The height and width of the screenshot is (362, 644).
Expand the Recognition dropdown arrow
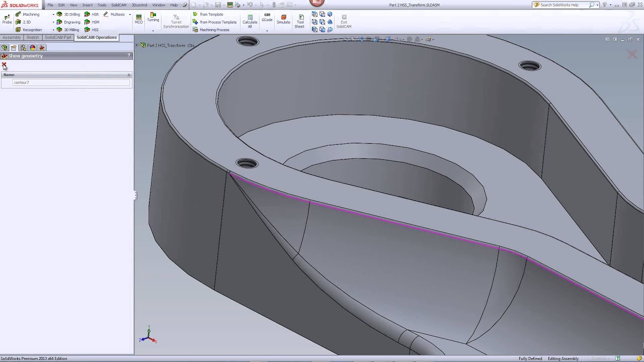click(x=53, y=30)
